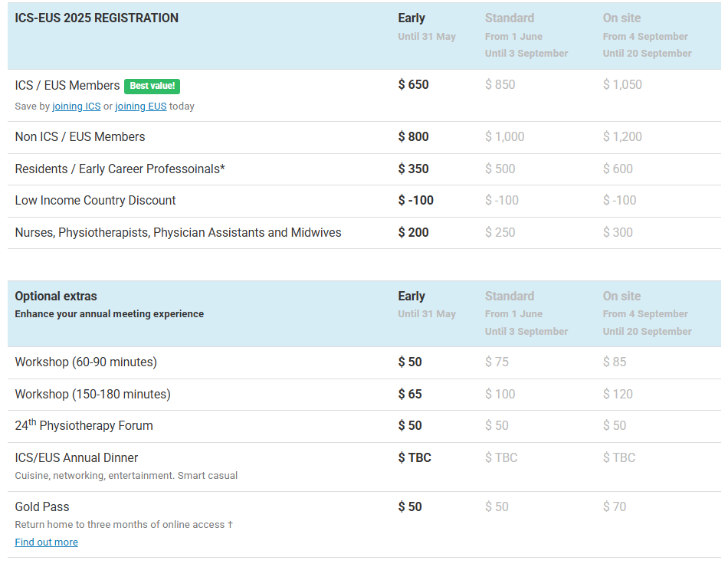The height and width of the screenshot is (567, 728).
Task: Click the 24th Physiotherapy Forum label
Action: pyautogui.click(x=84, y=426)
